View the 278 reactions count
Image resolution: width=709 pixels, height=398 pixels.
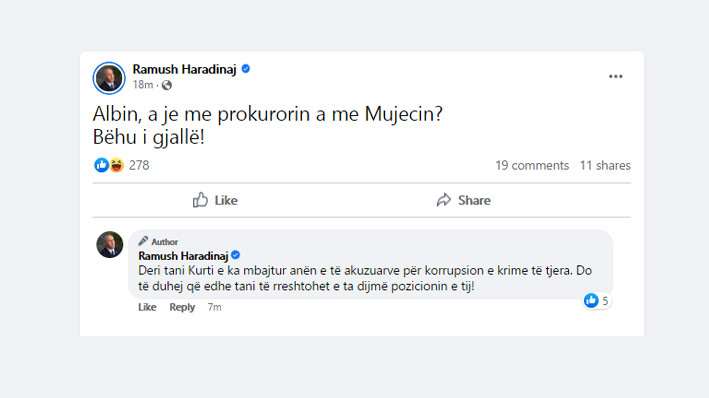139,166
